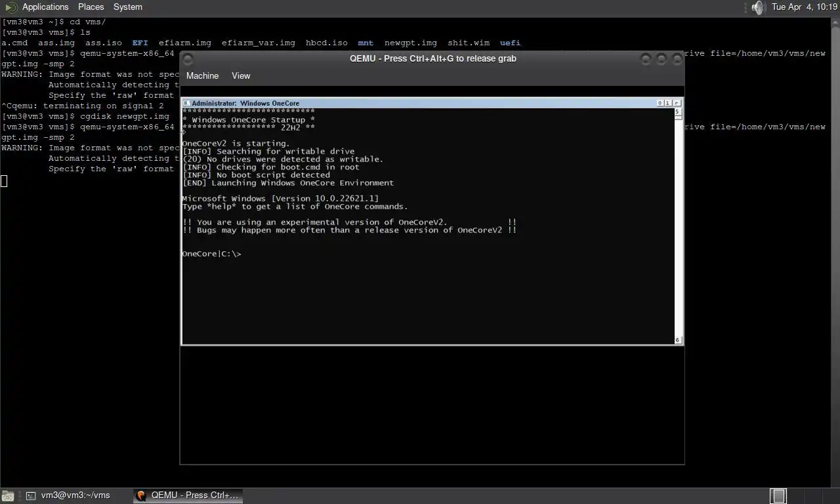The image size is (840, 504).
Task: Click the QEMU window menu button in the title bar
Action: (x=188, y=59)
